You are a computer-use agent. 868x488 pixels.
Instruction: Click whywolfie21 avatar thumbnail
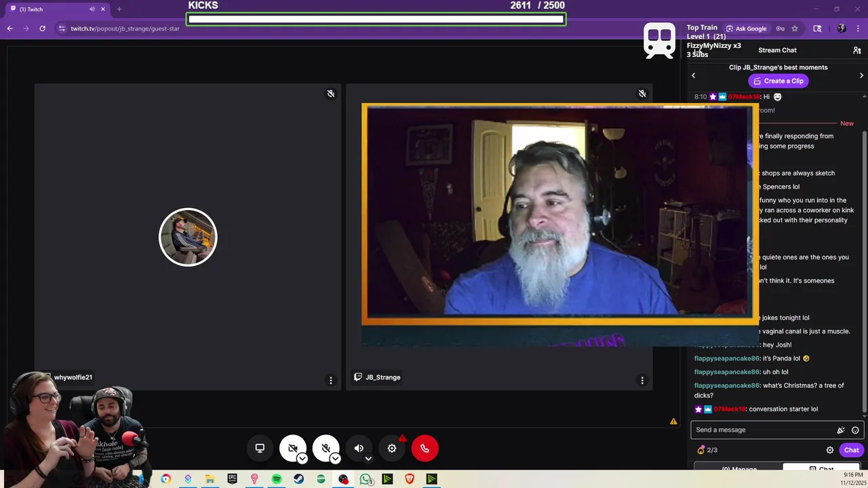188,237
